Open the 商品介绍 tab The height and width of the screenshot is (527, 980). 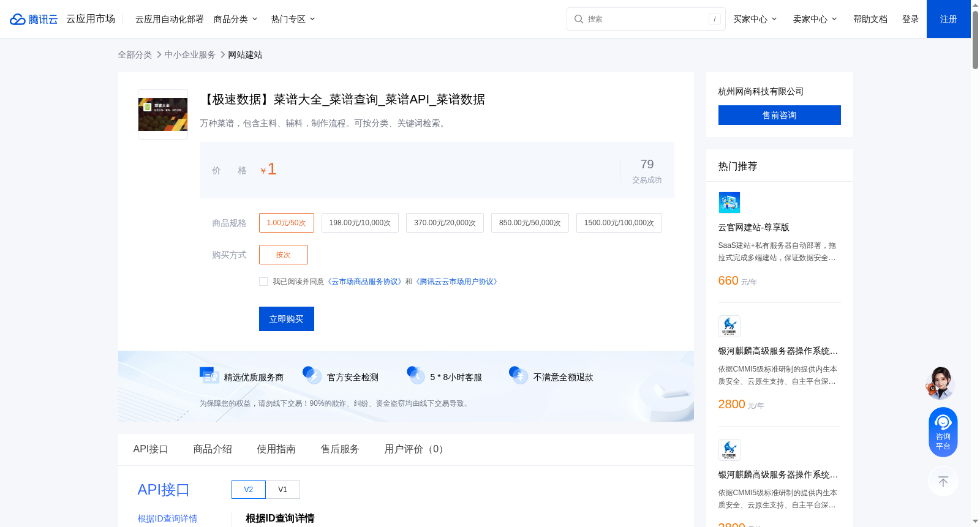coord(213,449)
